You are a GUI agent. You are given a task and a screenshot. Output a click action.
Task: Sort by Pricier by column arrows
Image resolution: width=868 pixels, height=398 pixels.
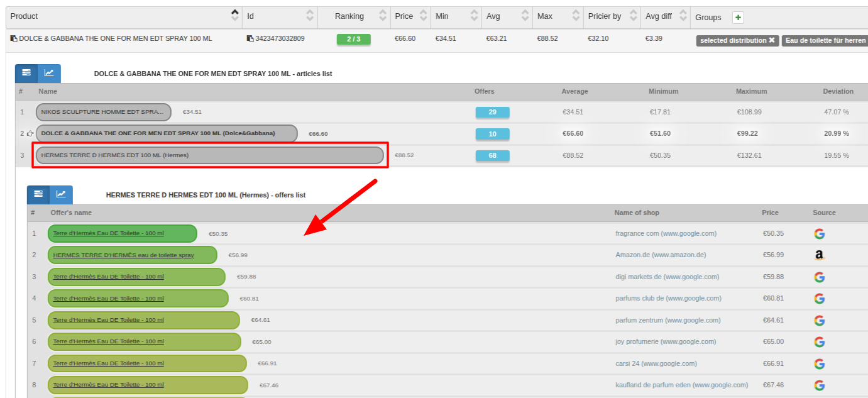(633, 16)
